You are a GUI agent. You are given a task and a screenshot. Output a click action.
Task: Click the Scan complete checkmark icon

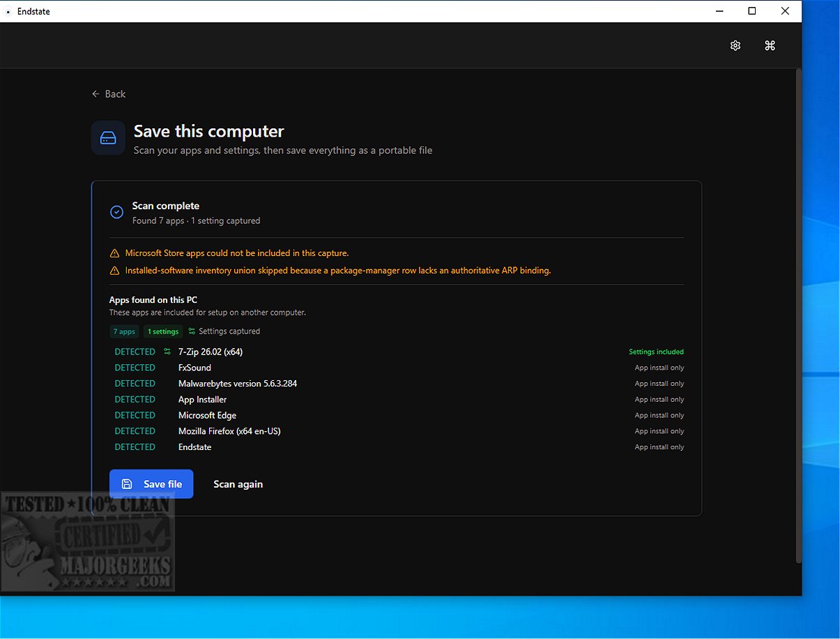point(117,213)
